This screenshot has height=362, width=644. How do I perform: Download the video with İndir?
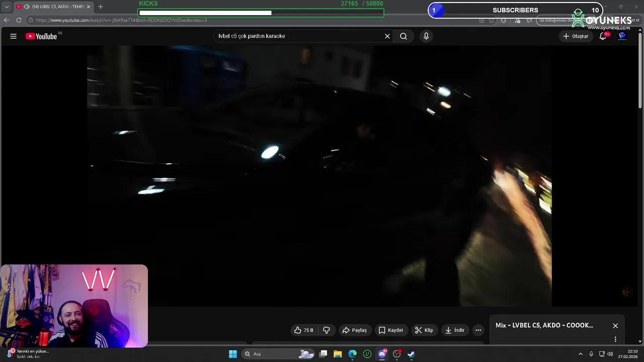tap(455, 330)
